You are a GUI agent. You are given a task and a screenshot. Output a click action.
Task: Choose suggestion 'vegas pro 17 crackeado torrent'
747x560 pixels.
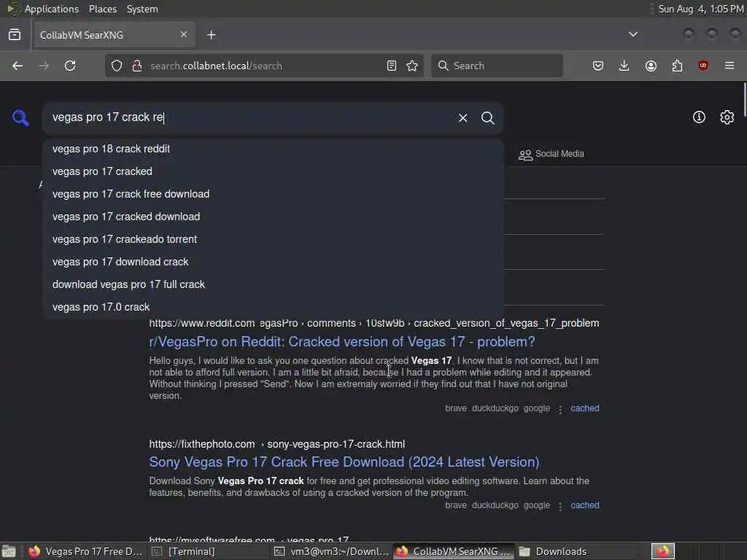273,239
